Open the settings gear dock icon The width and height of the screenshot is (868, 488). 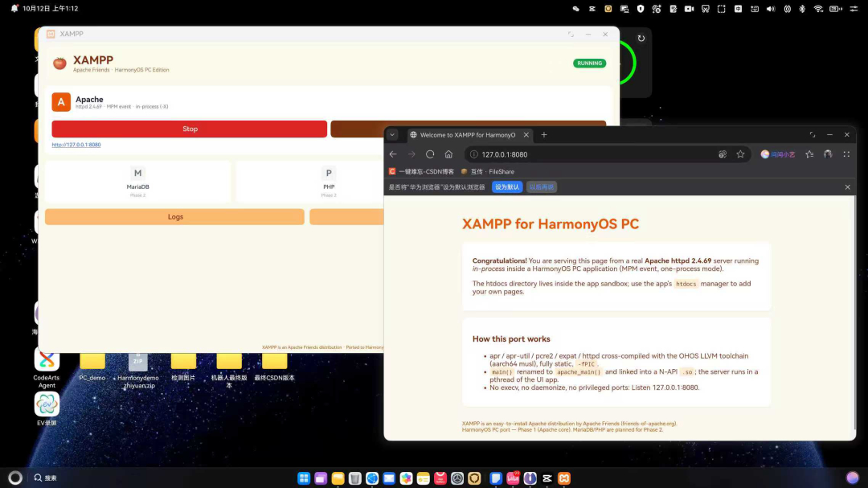457,478
